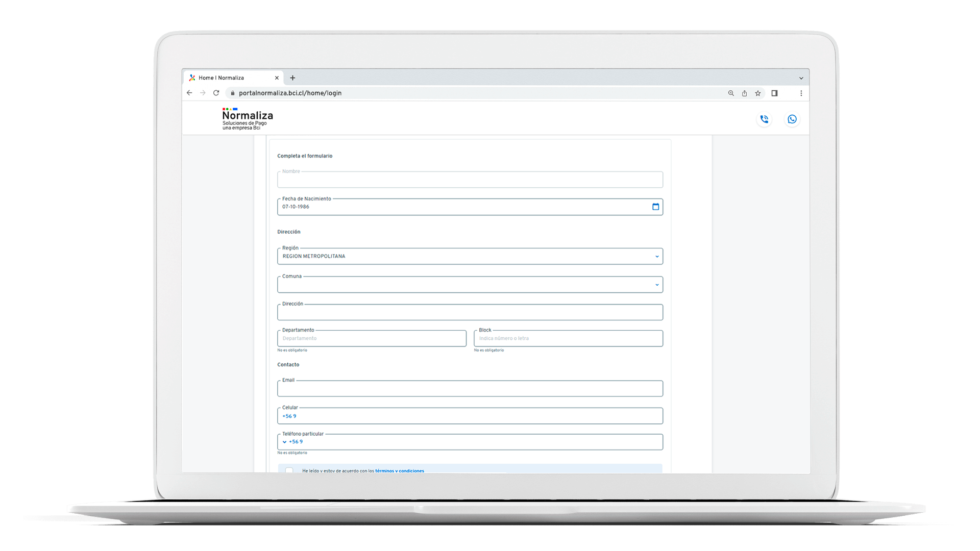This screenshot has height=551, width=980.
Task: Open a new browser tab
Action: pos(292,78)
